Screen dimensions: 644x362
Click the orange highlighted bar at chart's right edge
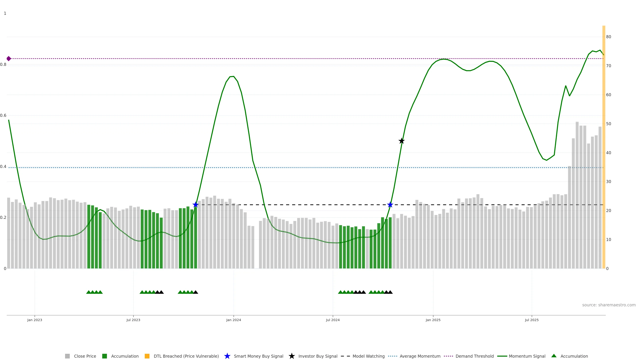tap(604, 150)
